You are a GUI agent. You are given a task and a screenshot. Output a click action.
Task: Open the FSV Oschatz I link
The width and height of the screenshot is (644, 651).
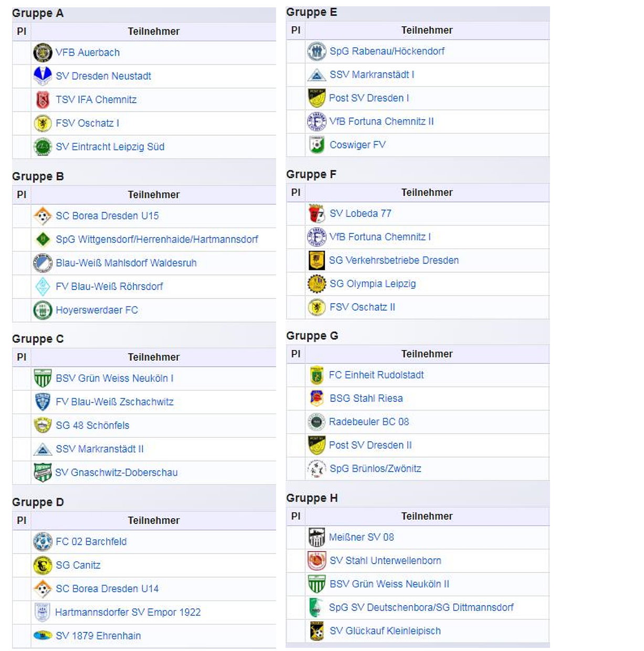pyautogui.click(x=87, y=123)
